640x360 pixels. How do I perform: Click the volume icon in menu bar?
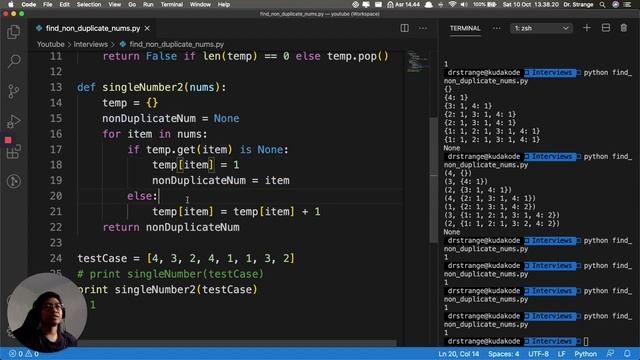click(x=464, y=4)
